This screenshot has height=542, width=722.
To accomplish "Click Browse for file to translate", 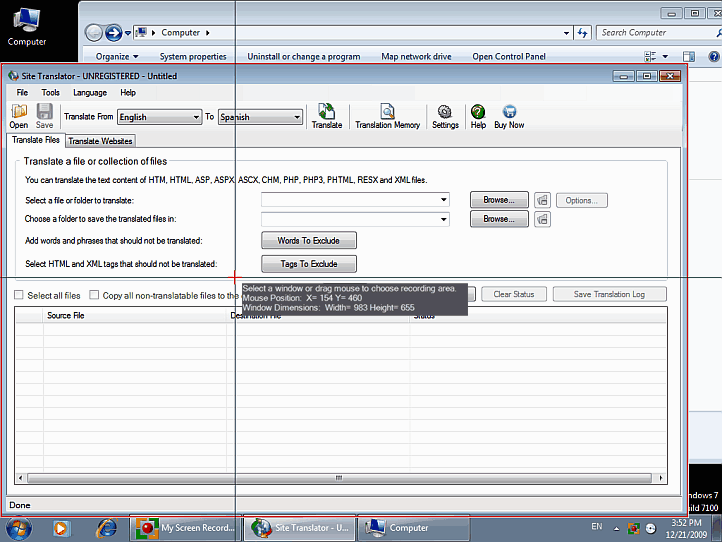I will tap(499, 200).
